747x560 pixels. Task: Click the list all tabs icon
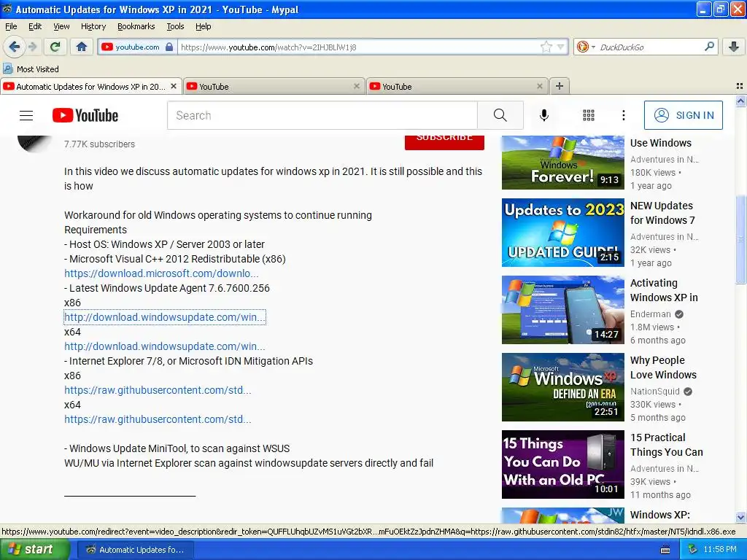coord(740,86)
